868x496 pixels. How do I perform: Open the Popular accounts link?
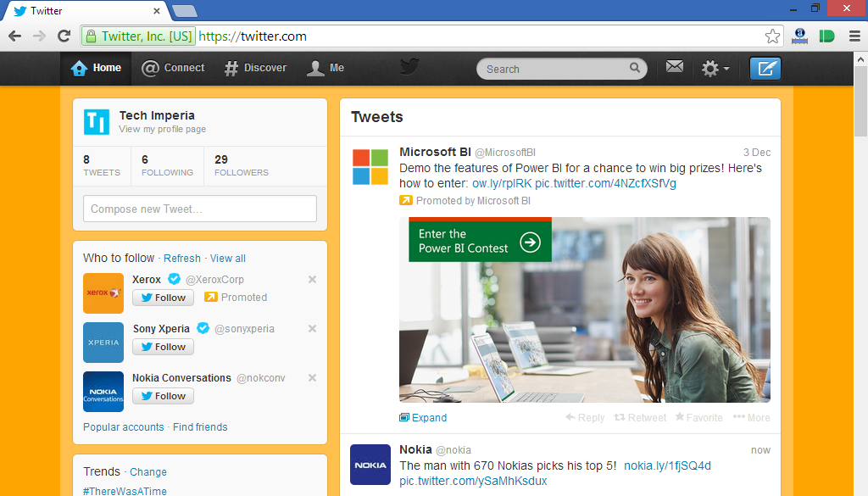[x=124, y=427]
